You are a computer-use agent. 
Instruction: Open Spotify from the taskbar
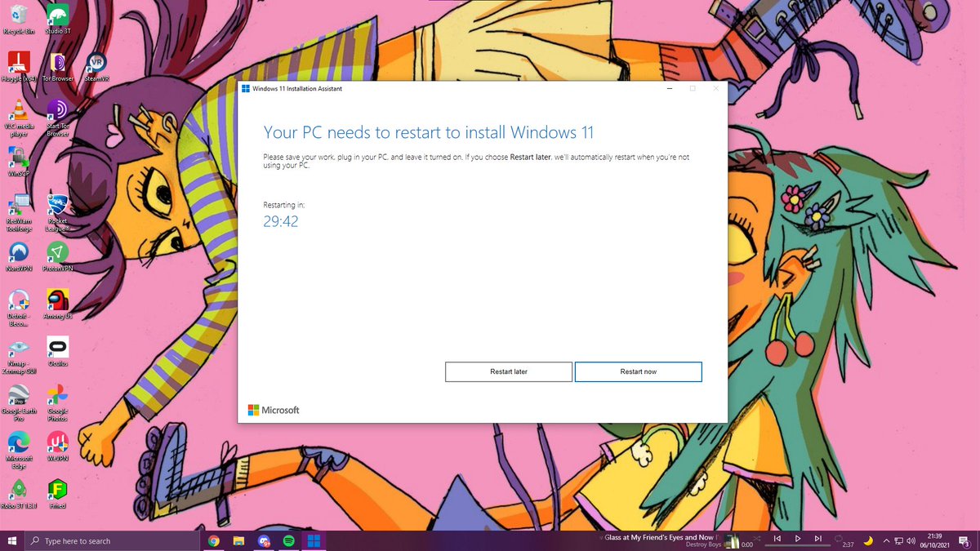288,540
